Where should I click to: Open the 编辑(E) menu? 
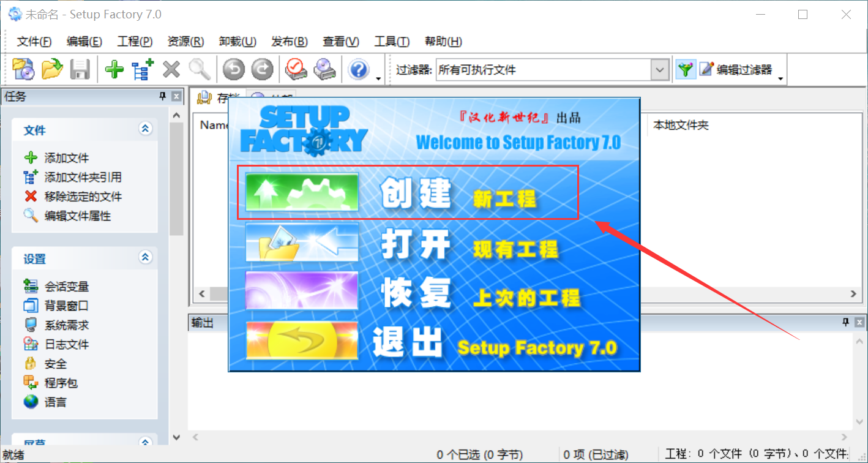coord(84,42)
